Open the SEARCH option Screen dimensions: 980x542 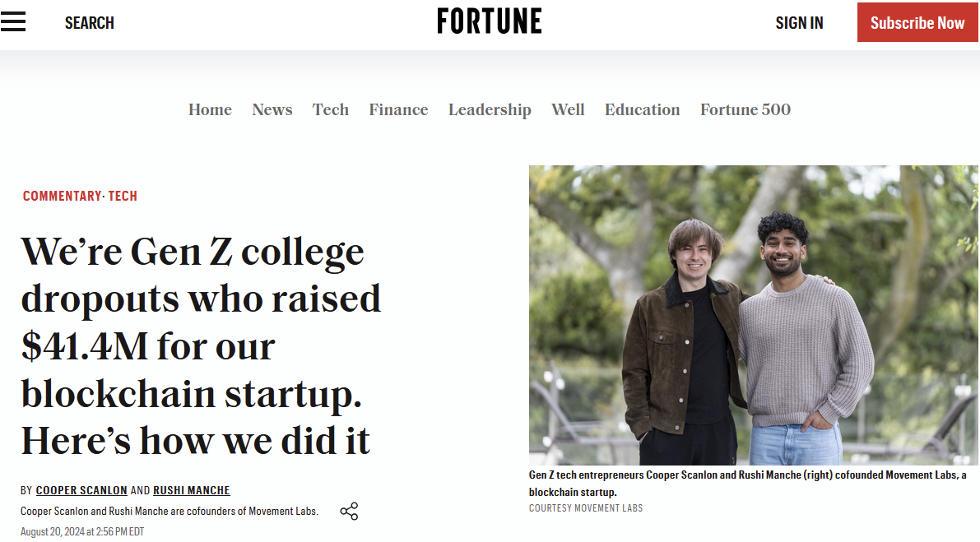(x=90, y=23)
